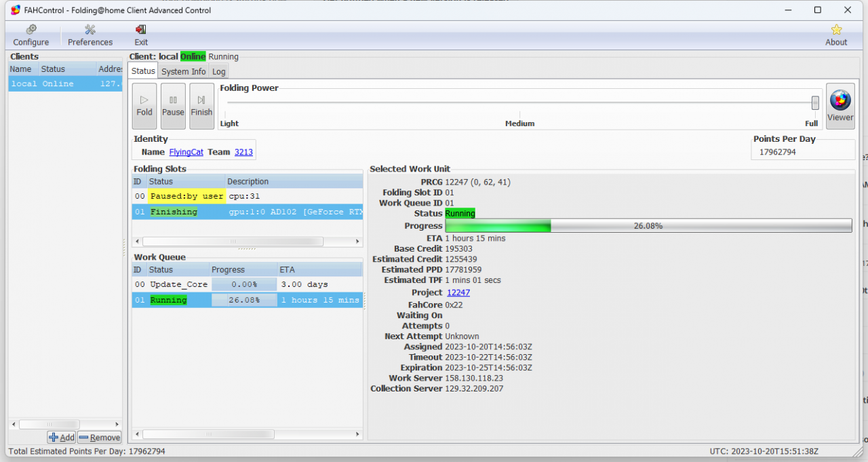Image resolution: width=868 pixels, height=462 pixels.
Task: Switch to the System Info tab
Action: coord(183,71)
